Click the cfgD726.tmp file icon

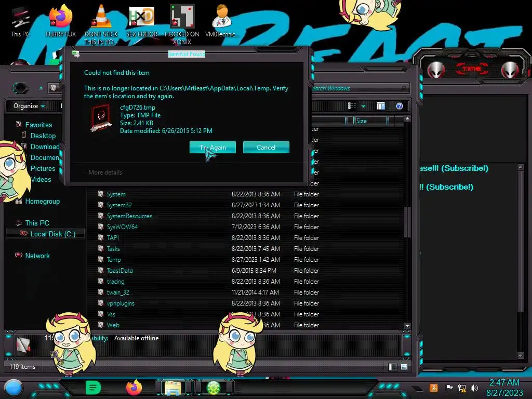(101, 118)
